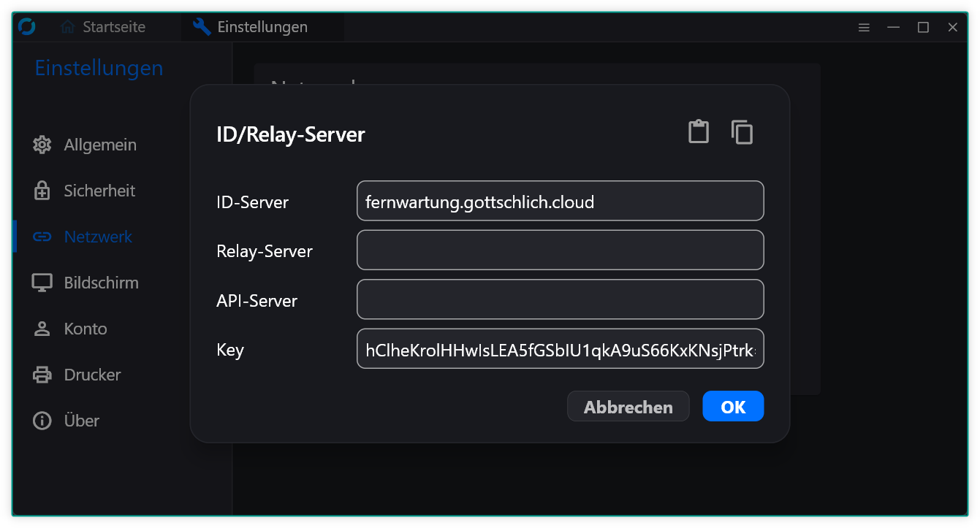The image size is (980, 528).
Task: Click the API-Server label
Action: click(257, 301)
